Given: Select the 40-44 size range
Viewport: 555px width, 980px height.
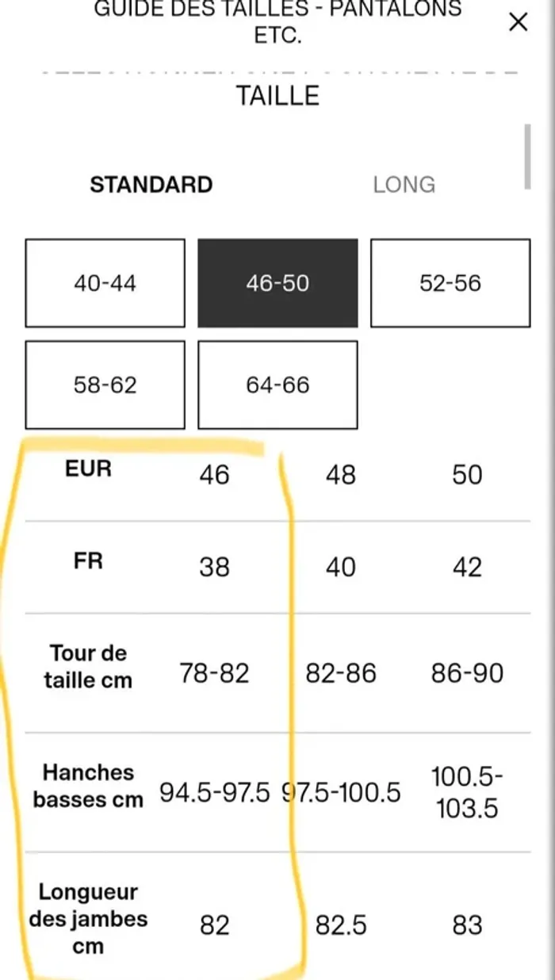Looking at the screenshot, I should pos(105,283).
